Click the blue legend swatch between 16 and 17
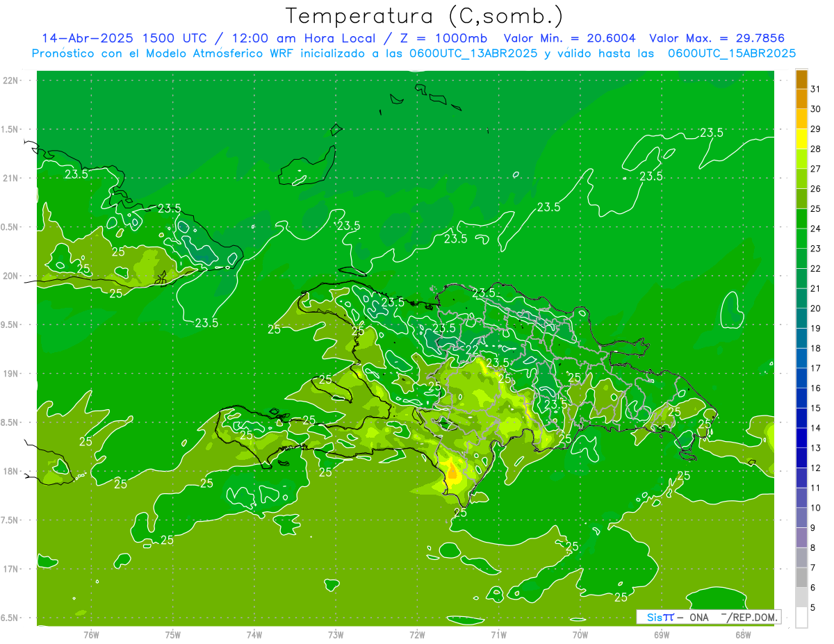The height and width of the screenshot is (644, 834). coord(801,378)
